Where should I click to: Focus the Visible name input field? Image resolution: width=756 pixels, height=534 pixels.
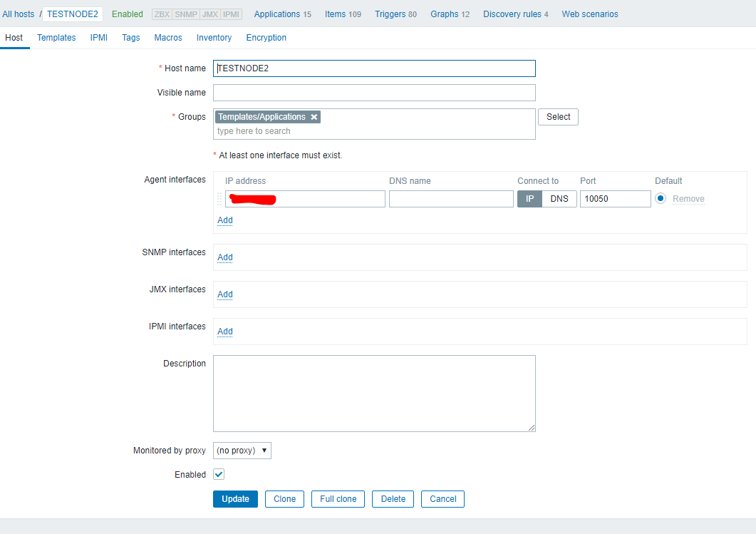374,93
